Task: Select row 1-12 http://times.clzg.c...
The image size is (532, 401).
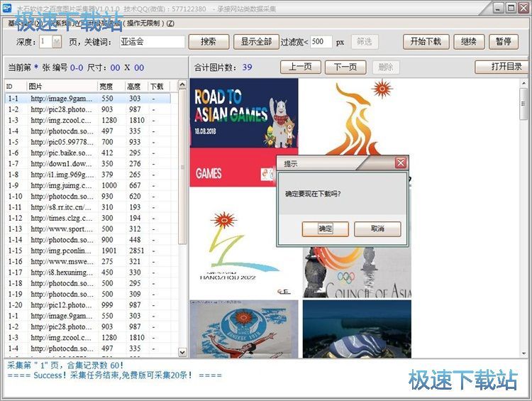Action: (88, 218)
